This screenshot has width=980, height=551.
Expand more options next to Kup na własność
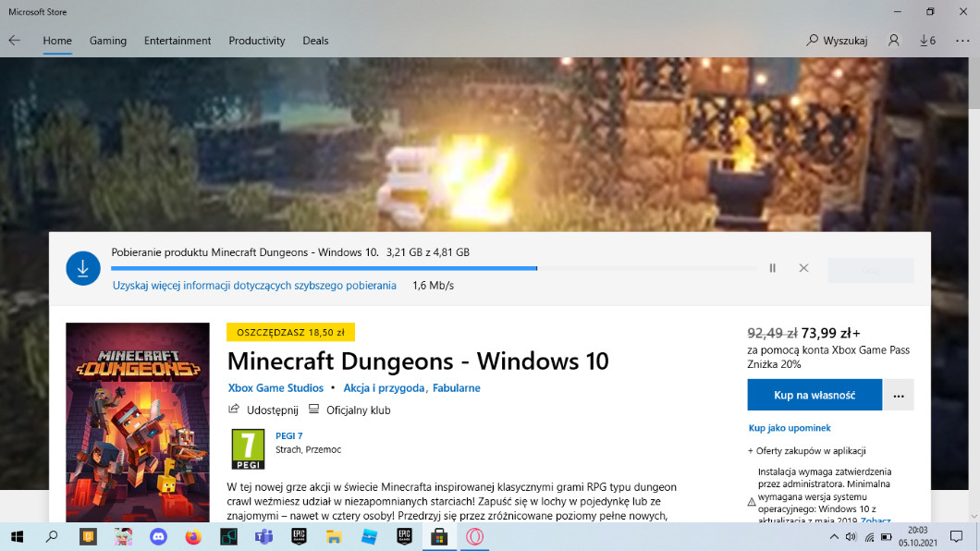pos(899,395)
